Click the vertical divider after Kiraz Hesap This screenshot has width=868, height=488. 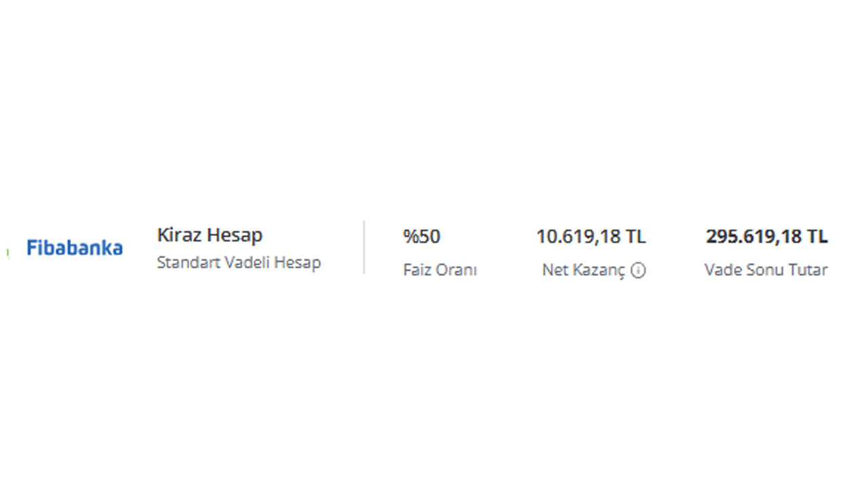pyautogui.click(x=363, y=247)
